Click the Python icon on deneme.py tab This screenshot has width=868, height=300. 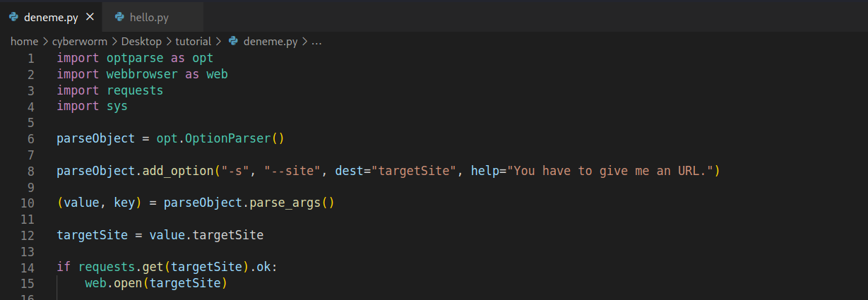click(13, 17)
